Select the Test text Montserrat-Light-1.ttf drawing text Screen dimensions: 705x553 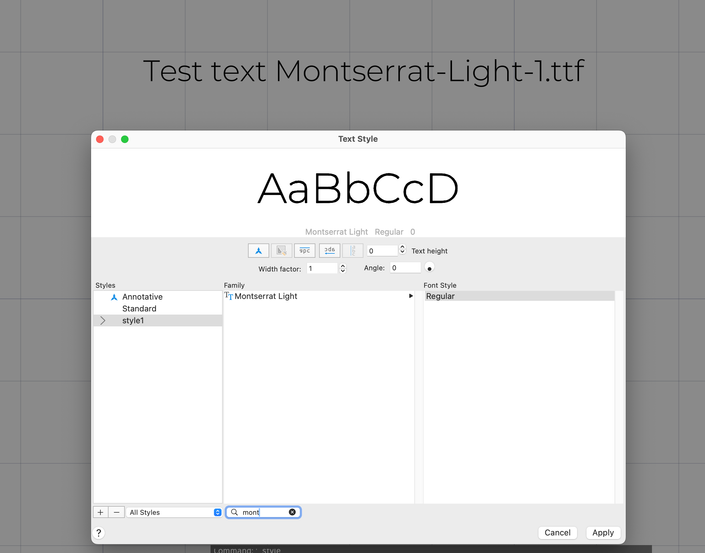tap(364, 72)
